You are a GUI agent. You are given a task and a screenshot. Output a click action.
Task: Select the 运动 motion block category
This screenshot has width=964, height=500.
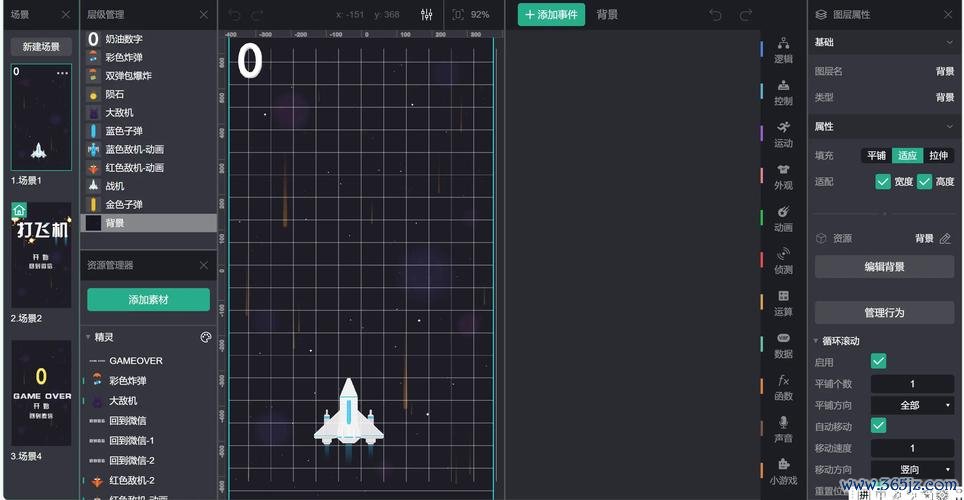[x=783, y=134]
